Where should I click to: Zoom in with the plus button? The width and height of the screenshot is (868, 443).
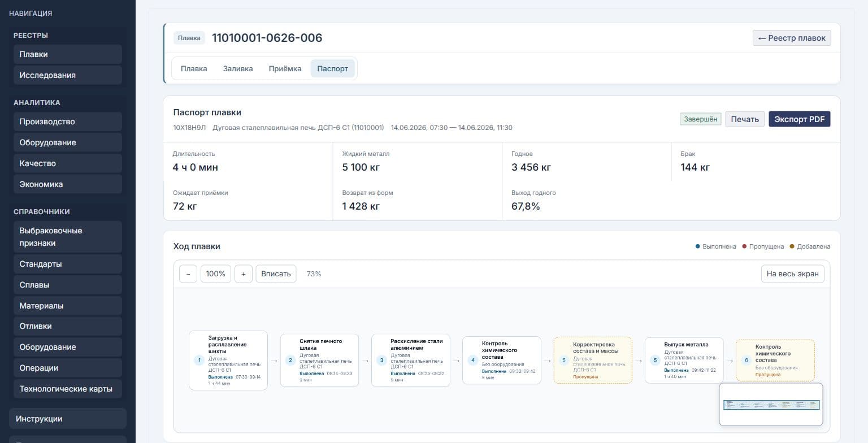click(243, 273)
